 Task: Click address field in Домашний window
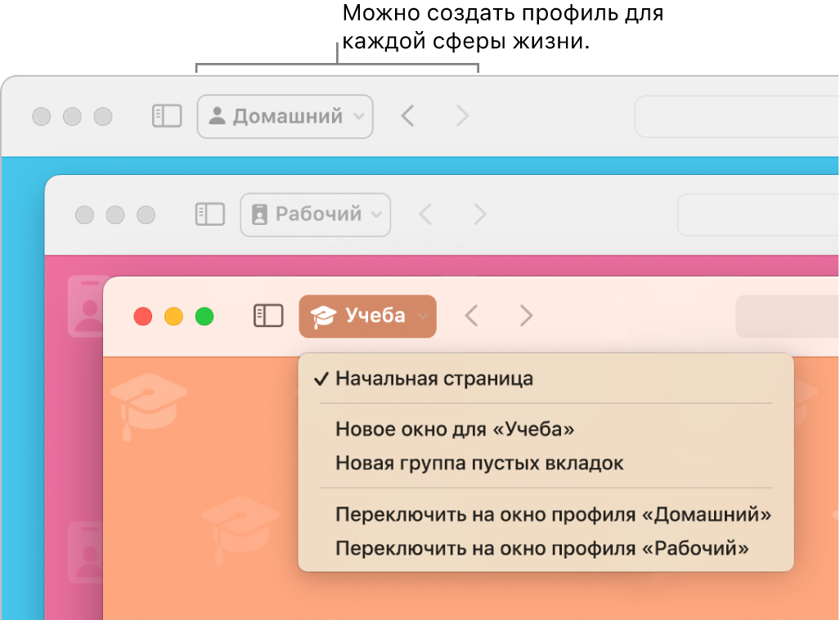[737, 116]
